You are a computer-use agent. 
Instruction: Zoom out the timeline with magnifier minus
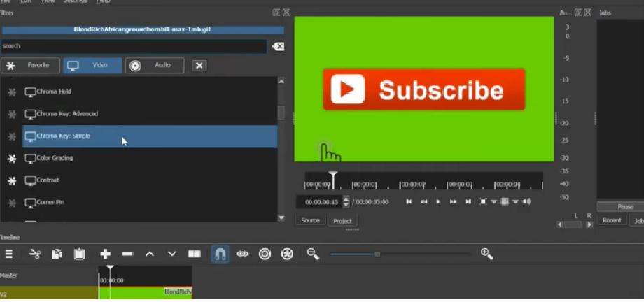(313, 254)
